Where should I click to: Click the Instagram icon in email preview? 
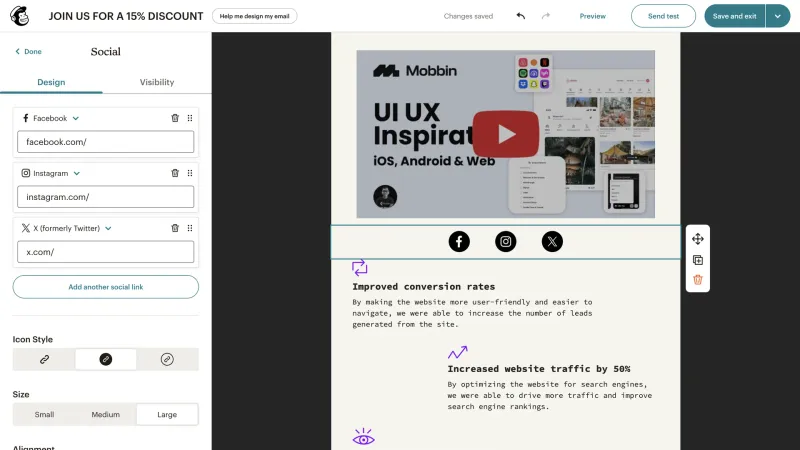point(506,241)
